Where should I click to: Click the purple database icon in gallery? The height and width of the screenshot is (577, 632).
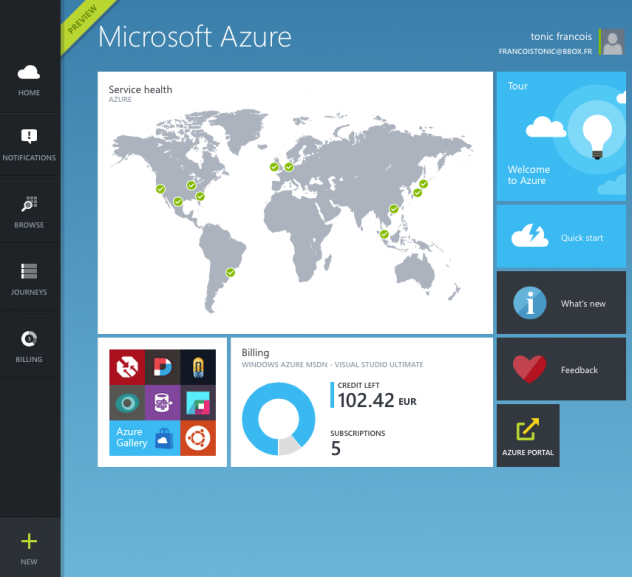[x=162, y=403]
